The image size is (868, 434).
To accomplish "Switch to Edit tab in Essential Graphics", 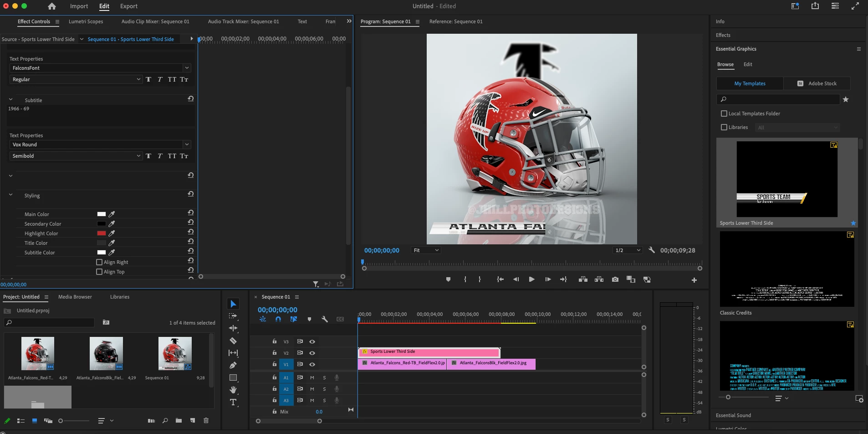I will (x=748, y=64).
